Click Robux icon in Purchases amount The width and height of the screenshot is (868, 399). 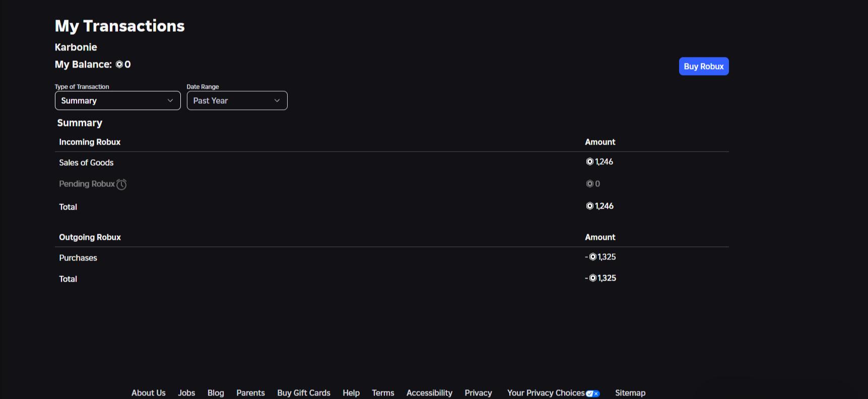592,257
